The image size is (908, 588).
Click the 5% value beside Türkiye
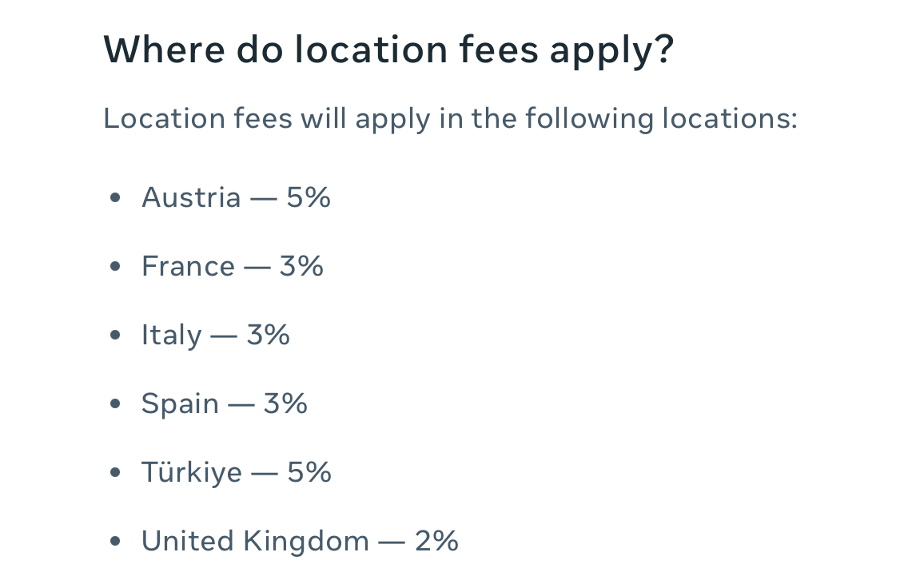309,472
